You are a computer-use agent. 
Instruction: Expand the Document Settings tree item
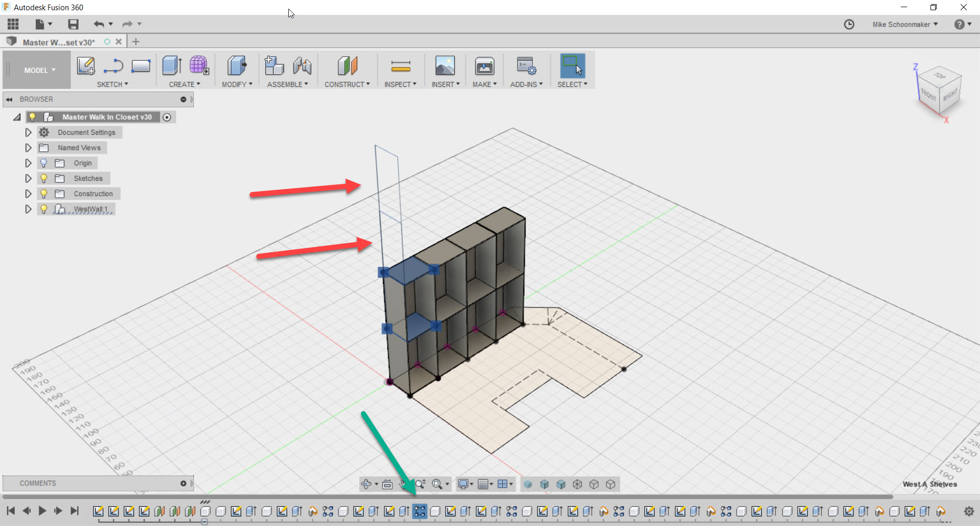pos(28,132)
